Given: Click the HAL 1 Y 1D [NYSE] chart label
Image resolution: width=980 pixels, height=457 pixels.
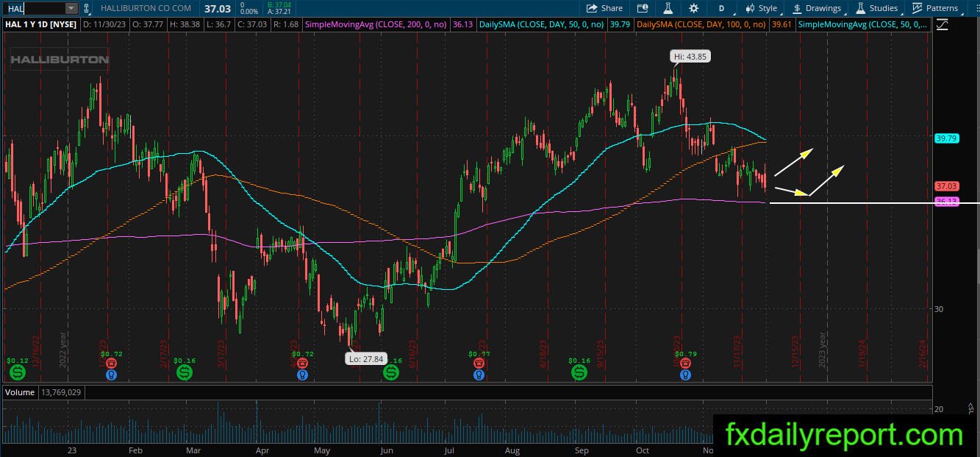Looking at the screenshot, I should 40,24.
